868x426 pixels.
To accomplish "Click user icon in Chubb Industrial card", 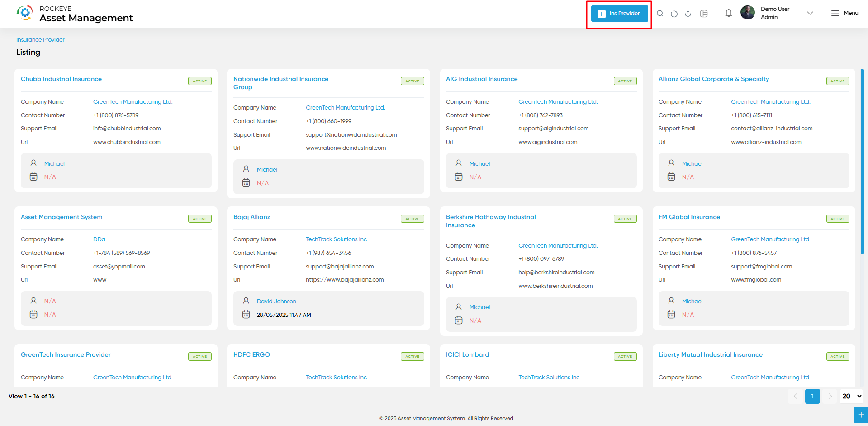I will click(33, 163).
